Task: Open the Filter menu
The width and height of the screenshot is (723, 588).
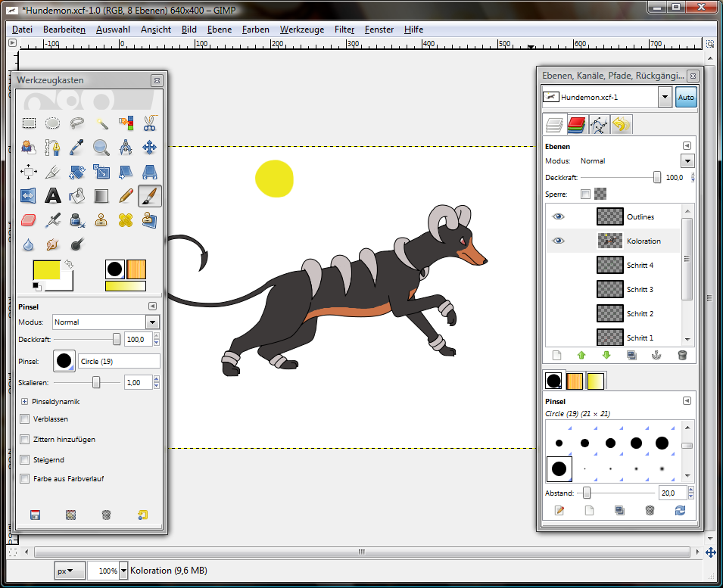Action: [344, 30]
